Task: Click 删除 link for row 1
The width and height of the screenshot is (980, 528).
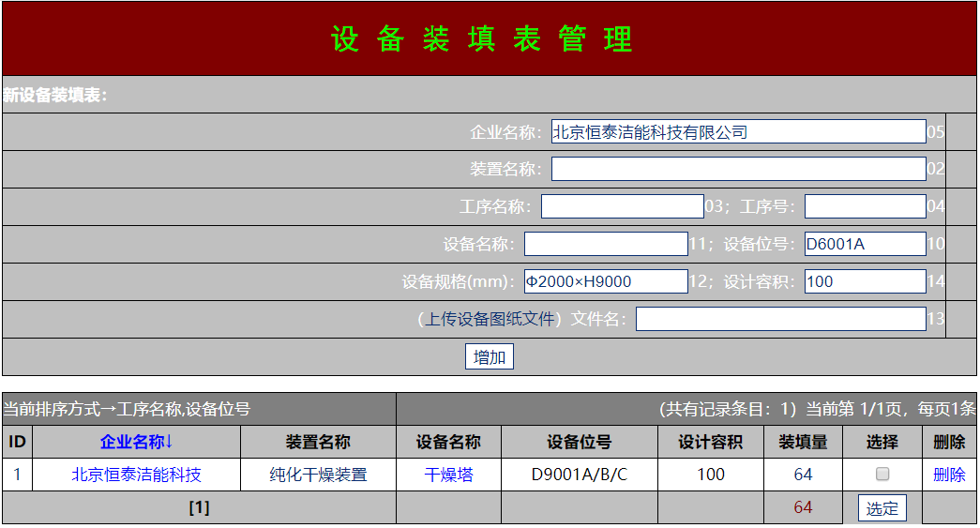Action: pyautogui.click(x=949, y=475)
